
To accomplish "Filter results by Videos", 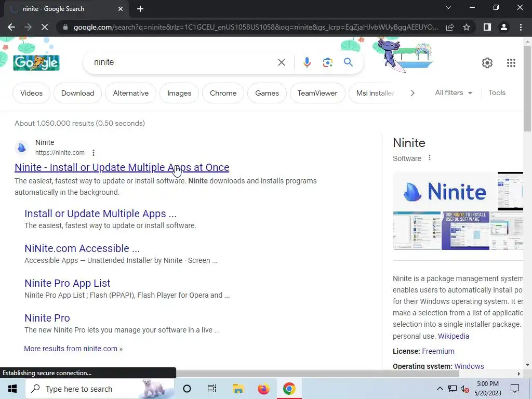I will point(31,93).
